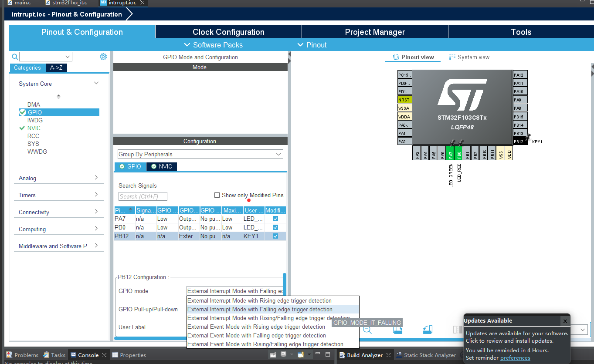Open the Problems tab
The height and width of the screenshot is (364, 594).
pyautogui.click(x=22, y=355)
